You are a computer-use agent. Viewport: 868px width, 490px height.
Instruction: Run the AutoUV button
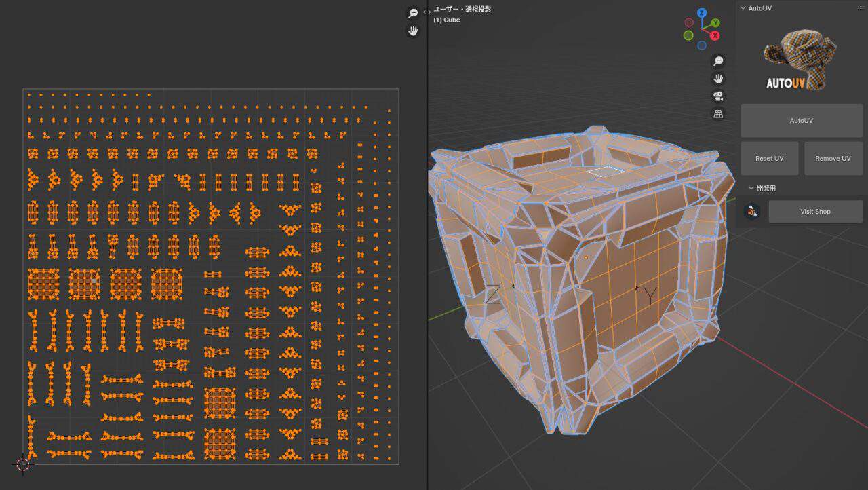pyautogui.click(x=802, y=120)
